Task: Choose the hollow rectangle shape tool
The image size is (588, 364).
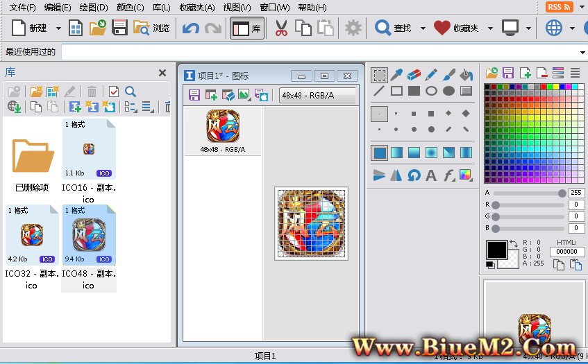Action: [396, 91]
